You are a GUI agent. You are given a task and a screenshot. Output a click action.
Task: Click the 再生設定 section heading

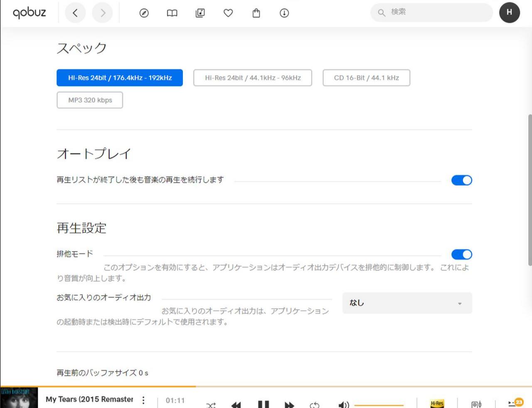pyautogui.click(x=81, y=228)
